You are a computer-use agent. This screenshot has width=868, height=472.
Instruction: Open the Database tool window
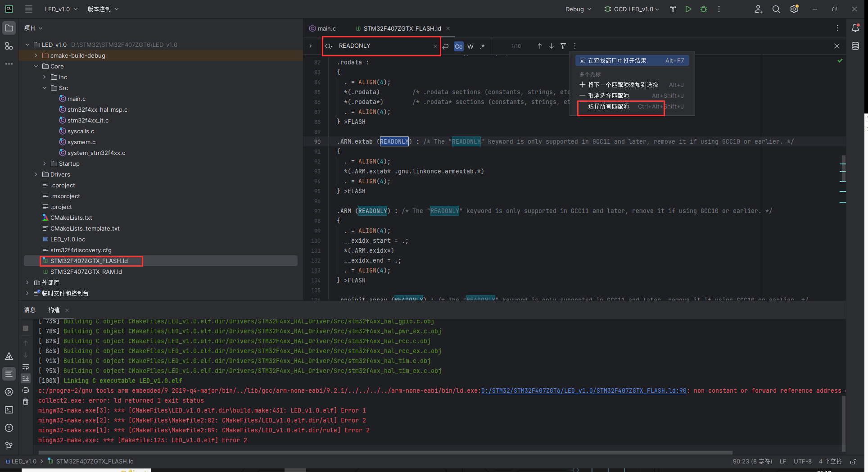855,46
